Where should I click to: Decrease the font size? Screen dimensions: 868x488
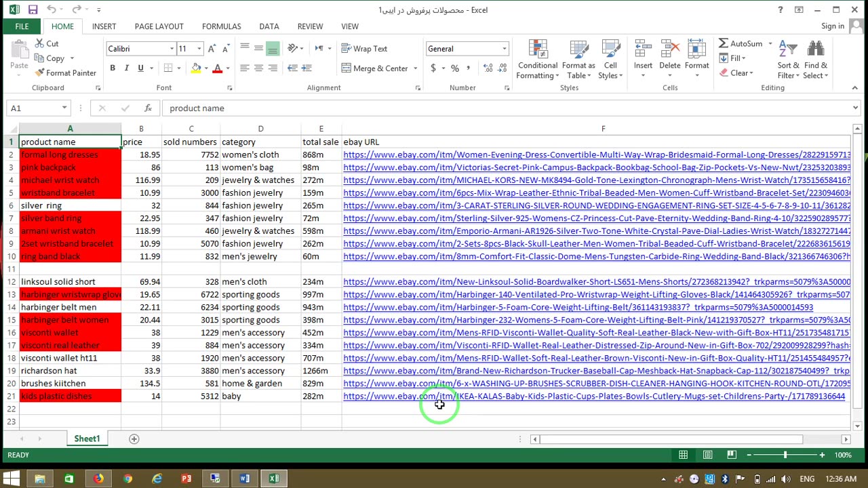tap(226, 49)
